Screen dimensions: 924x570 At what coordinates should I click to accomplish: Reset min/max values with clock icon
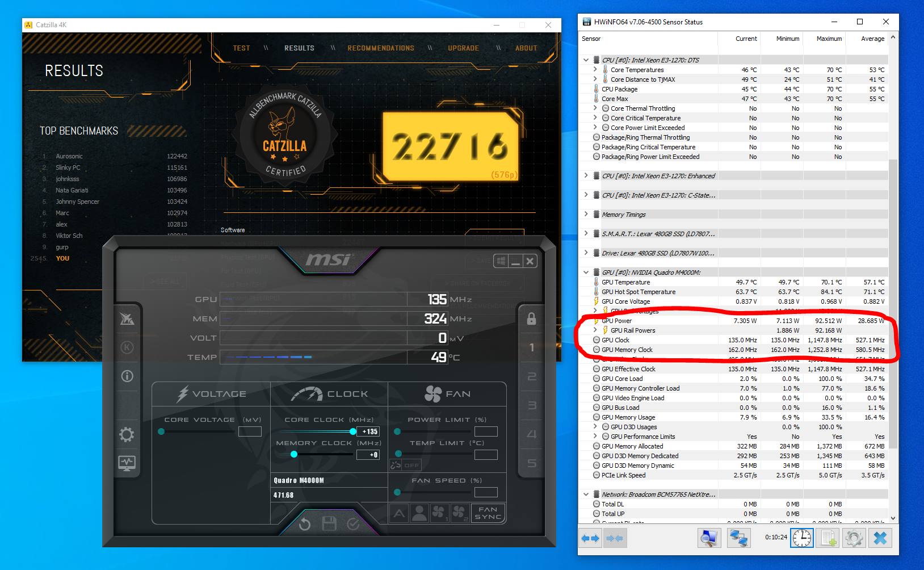click(802, 538)
